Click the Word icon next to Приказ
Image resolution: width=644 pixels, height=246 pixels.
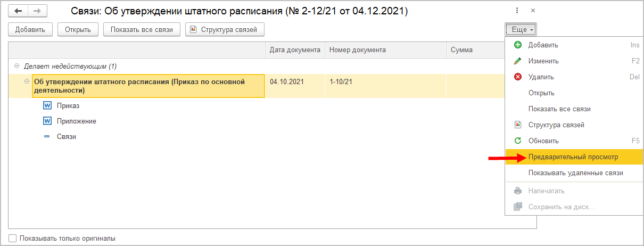[x=47, y=106]
